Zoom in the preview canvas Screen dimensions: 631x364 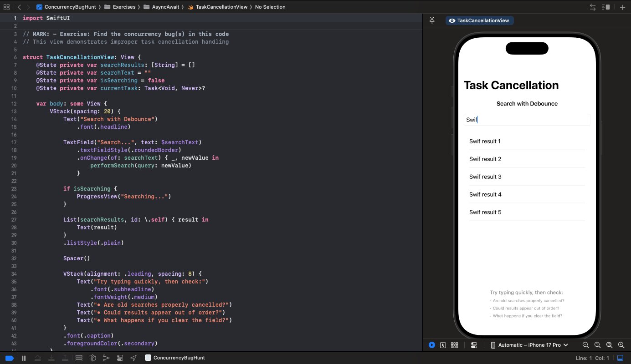(x=621, y=345)
